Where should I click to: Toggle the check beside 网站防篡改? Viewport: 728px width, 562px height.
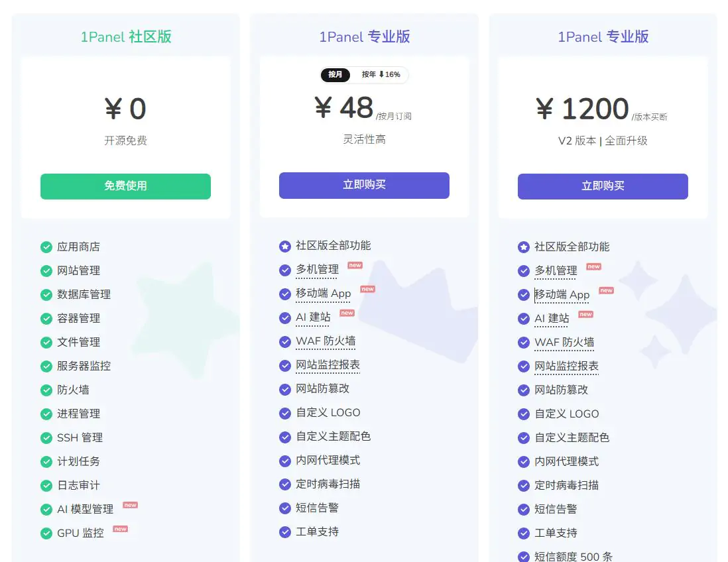(284, 390)
